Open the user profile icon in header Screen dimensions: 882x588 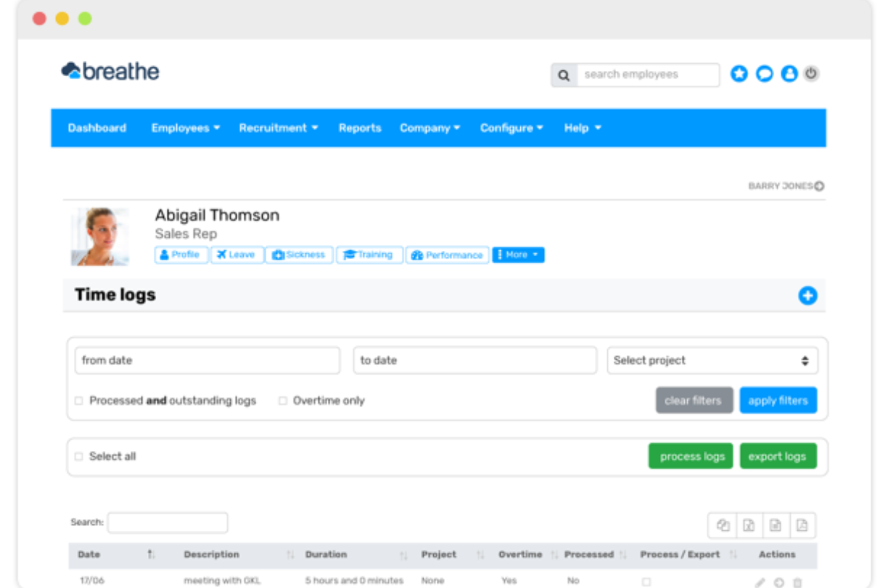789,74
